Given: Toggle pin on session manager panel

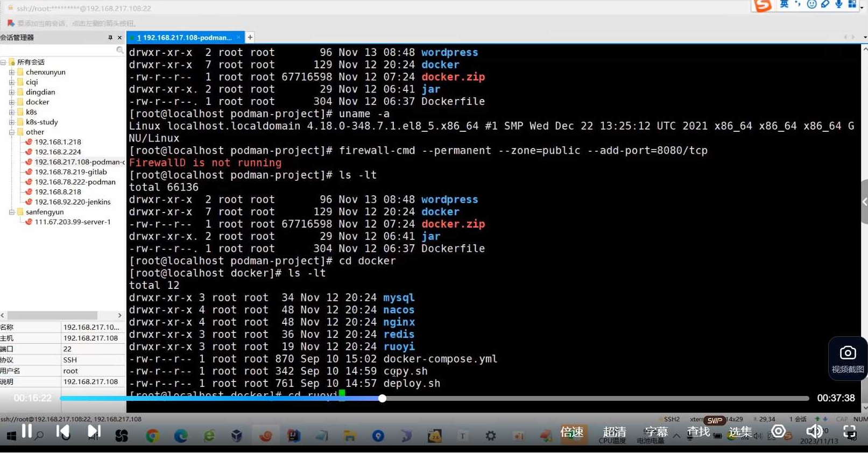Looking at the screenshot, I should click(x=110, y=38).
